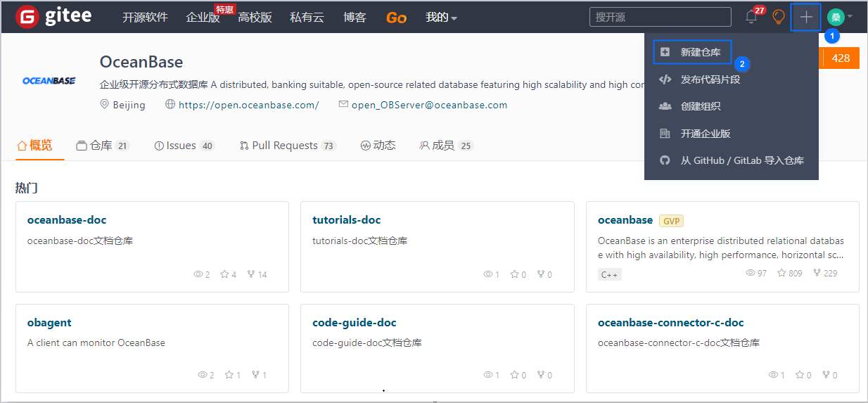Click the star icon on oceanbase-connector-c-doc card
The width and height of the screenshot is (868, 403).
tap(800, 375)
